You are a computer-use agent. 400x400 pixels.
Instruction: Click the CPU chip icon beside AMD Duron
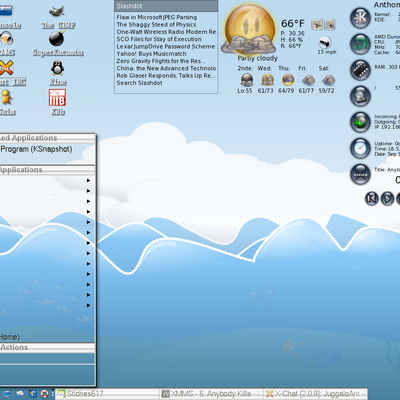pos(360,44)
